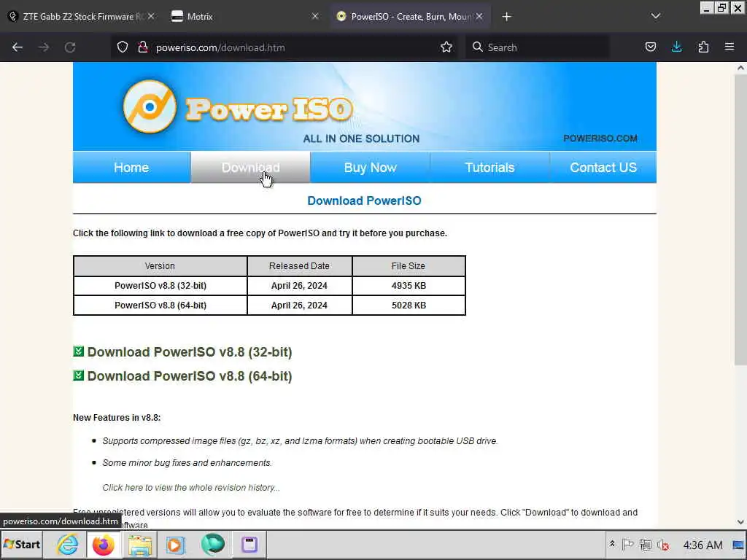Open Windows Explorer folder taskbar icon
Screen dimensions: 747x560
click(x=139, y=544)
